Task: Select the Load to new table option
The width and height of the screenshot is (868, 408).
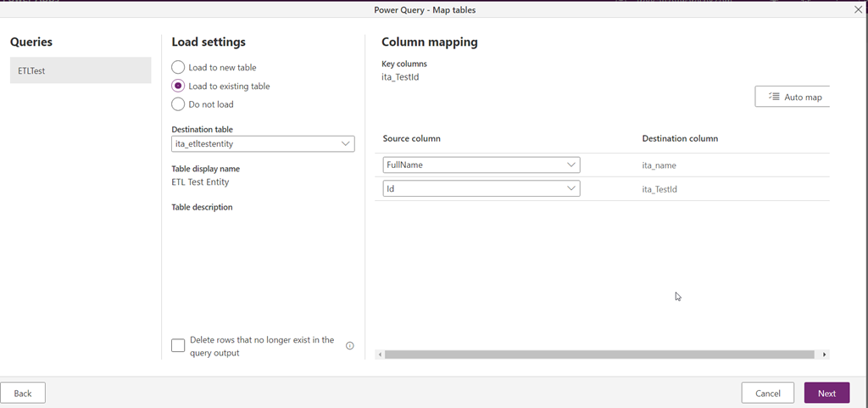Action: (x=178, y=68)
